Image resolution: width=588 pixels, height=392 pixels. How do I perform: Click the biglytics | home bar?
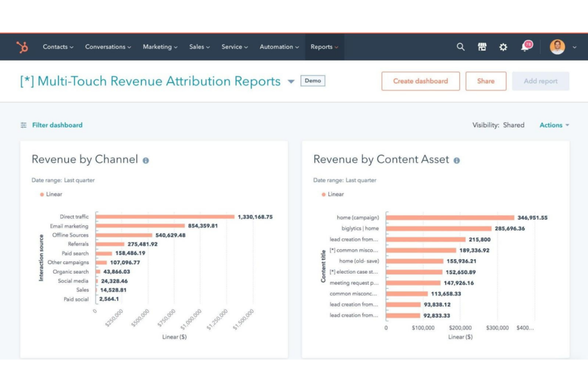(438, 228)
